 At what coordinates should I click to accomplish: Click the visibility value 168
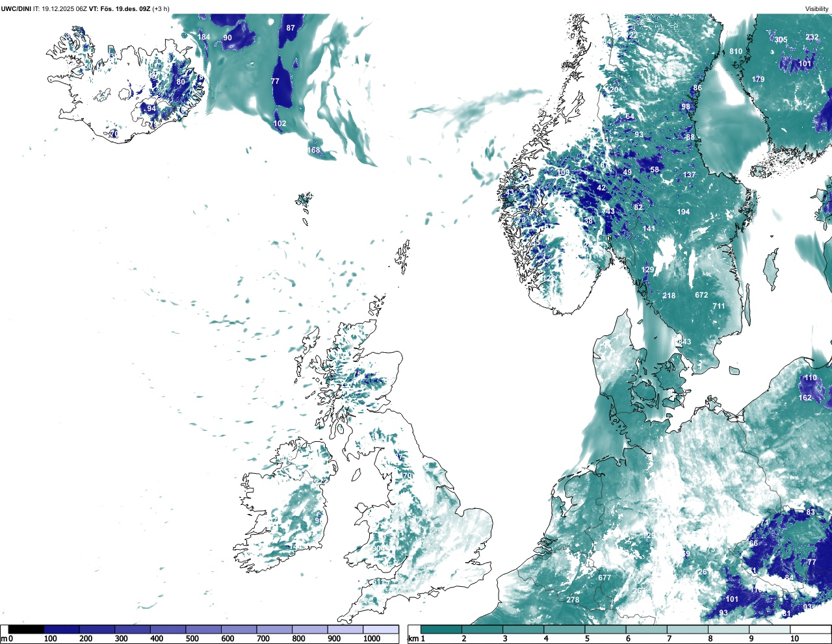tap(314, 150)
